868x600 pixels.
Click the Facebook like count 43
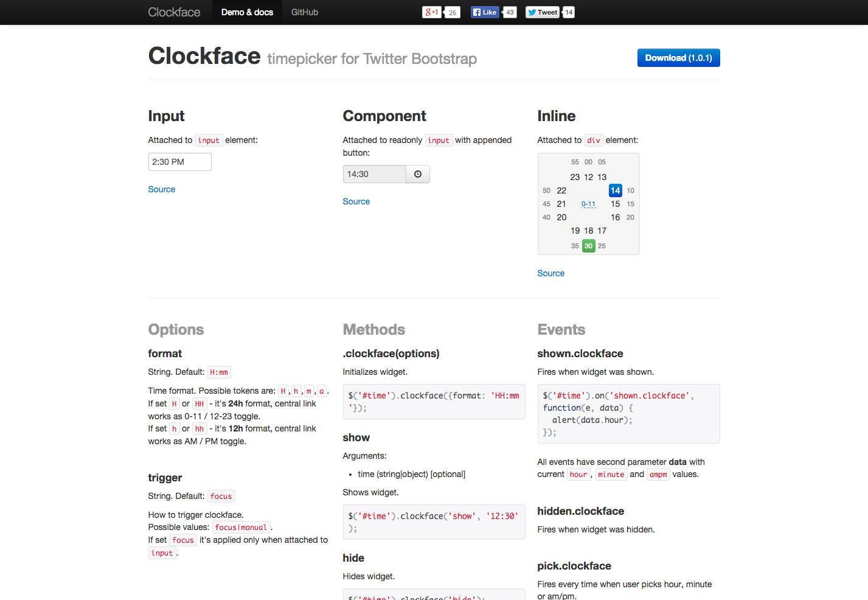point(510,12)
